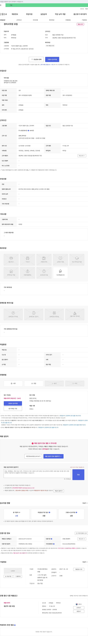Click the 교육비 지원 benefit icon
The height and width of the screenshot is (644, 88).
pos(60,260)
